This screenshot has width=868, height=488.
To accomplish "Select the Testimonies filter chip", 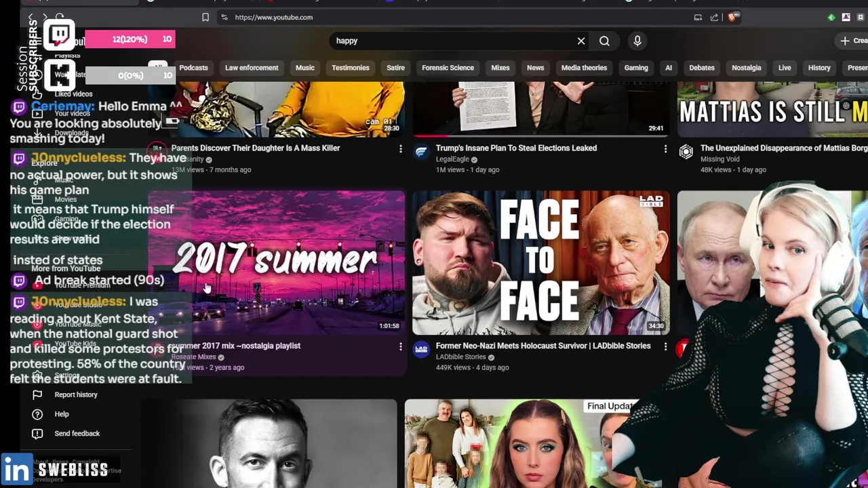I will click(351, 68).
